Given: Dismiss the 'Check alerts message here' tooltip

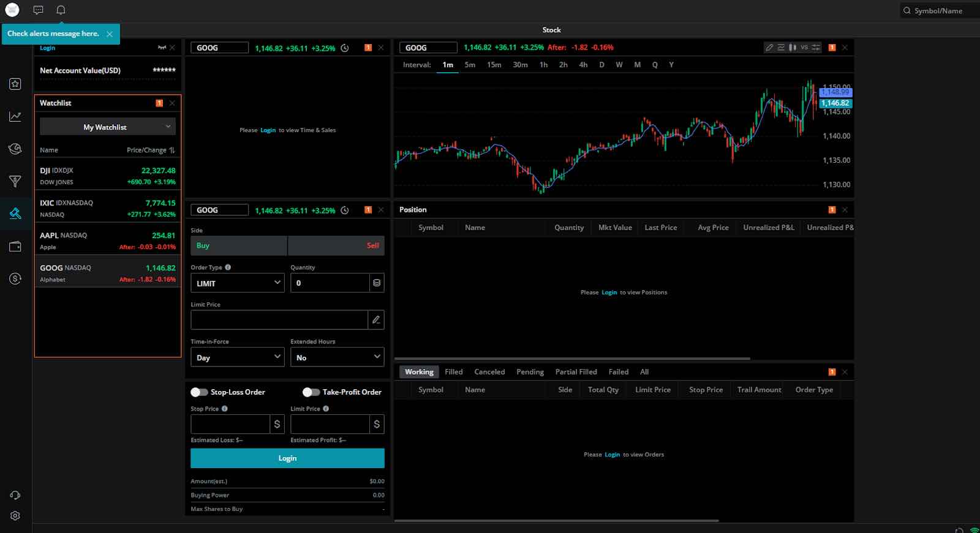Looking at the screenshot, I should pyautogui.click(x=110, y=34).
